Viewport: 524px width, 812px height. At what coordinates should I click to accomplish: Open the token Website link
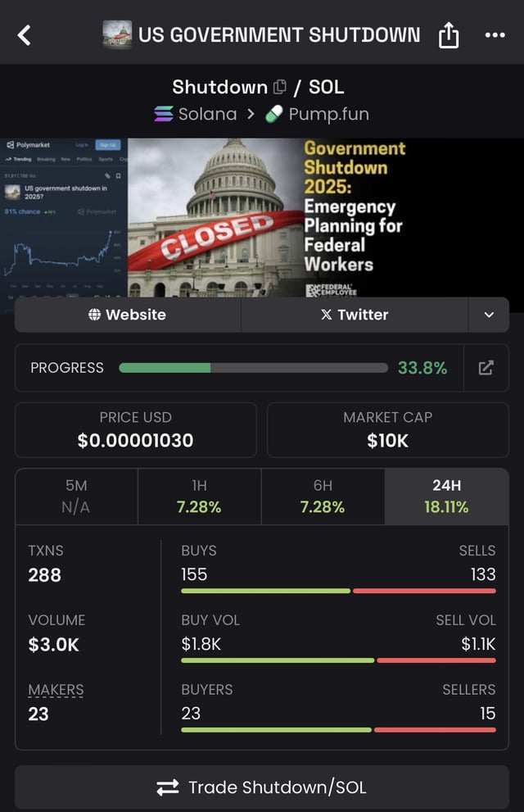pos(128,315)
